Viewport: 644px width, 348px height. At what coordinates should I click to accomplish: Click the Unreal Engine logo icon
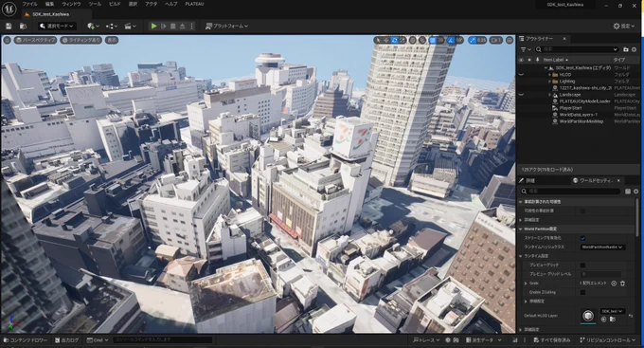pyautogui.click(x=9, y=9)
